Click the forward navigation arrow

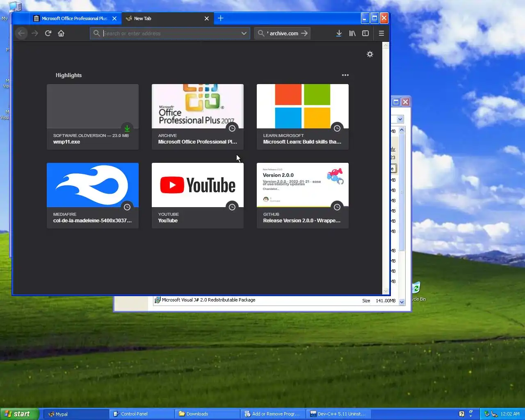pos(35,33)
